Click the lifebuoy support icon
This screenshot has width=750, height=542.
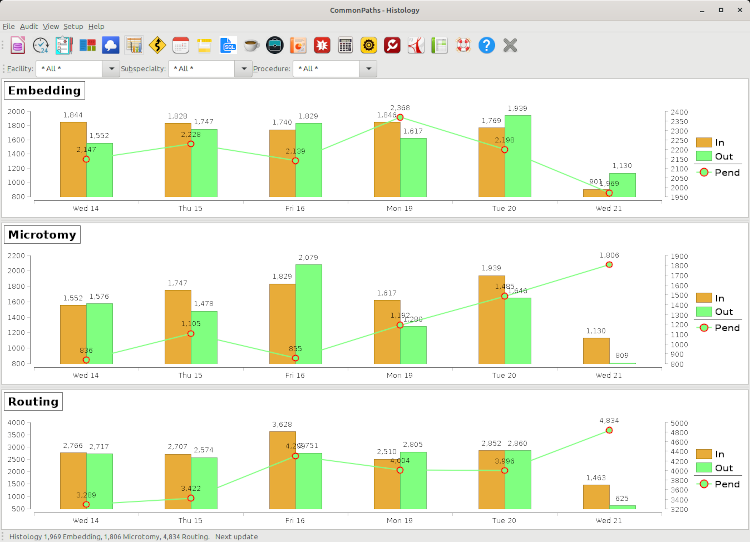(463, 45)
